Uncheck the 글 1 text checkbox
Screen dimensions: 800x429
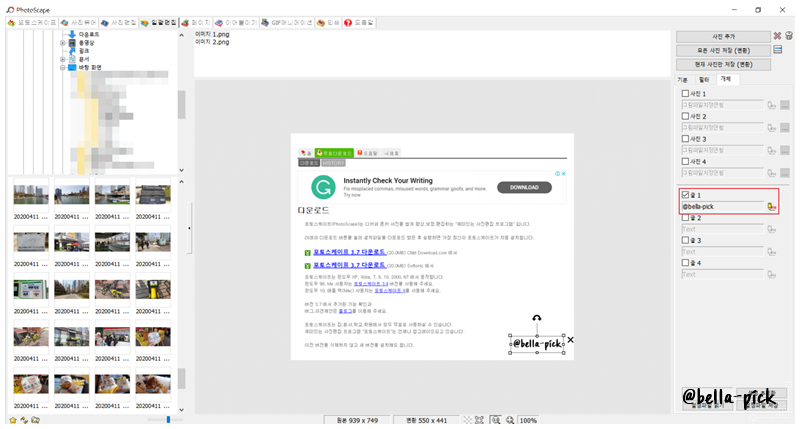click(x=685, y=195)
